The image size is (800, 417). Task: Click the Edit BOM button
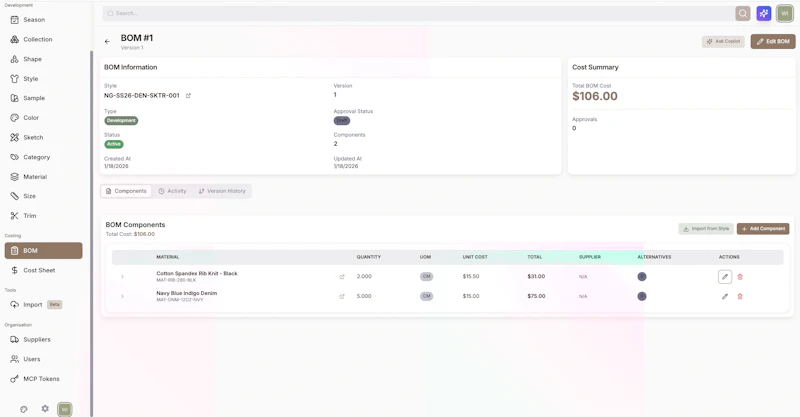pos(773,41)
